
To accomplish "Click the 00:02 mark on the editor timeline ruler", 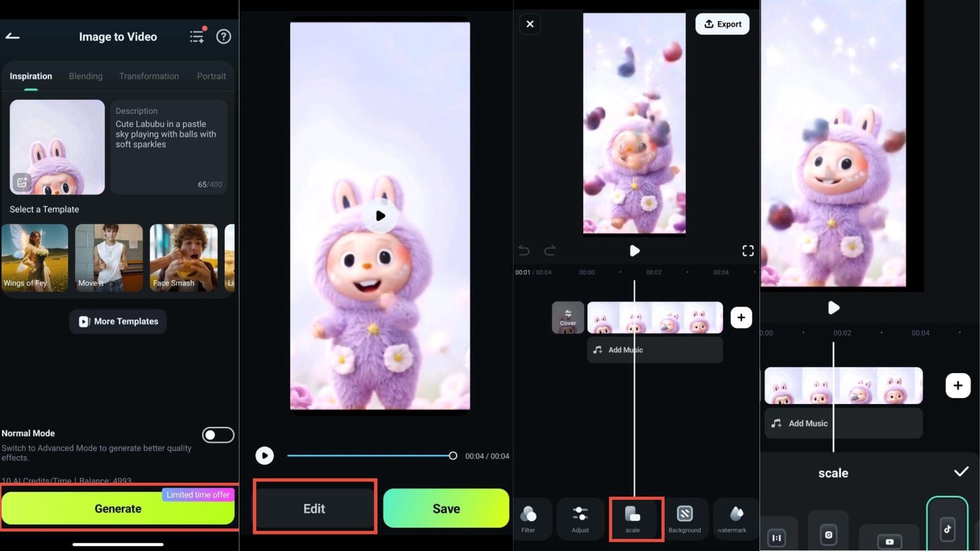I will pyautogui.click(x=654, y=272).
